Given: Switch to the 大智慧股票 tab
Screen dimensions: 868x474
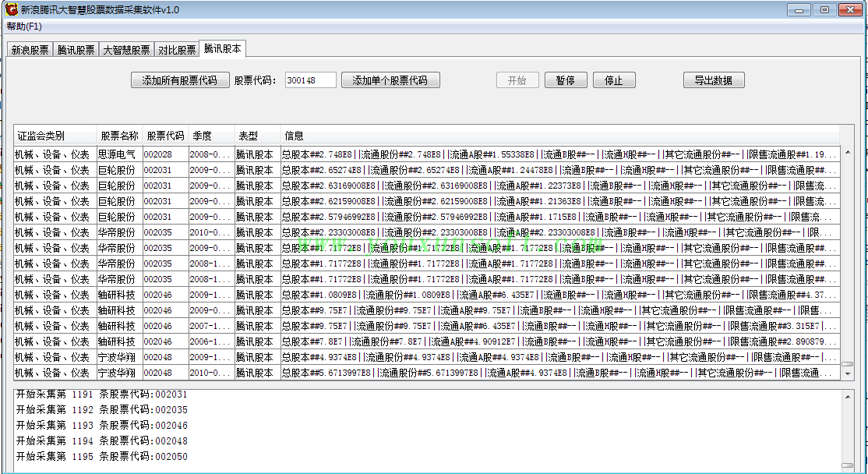Looking at the screenshot, I should [x=126, y=50].
